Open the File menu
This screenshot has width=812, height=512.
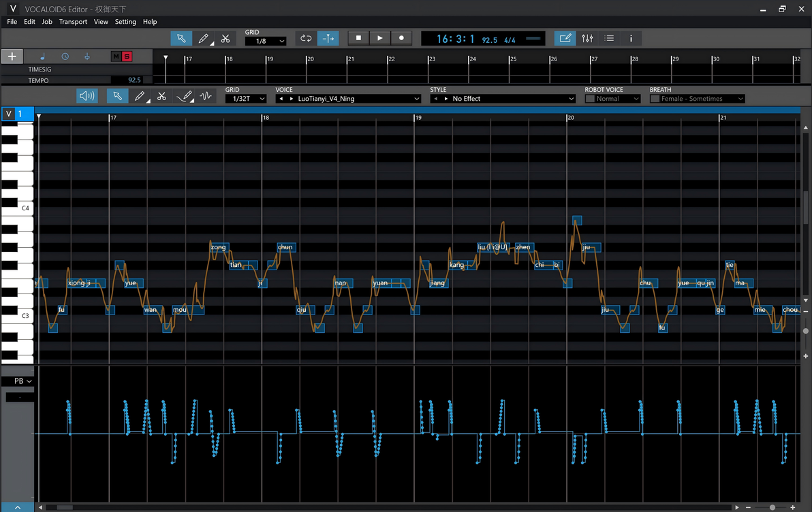click(x=12, y=22)
